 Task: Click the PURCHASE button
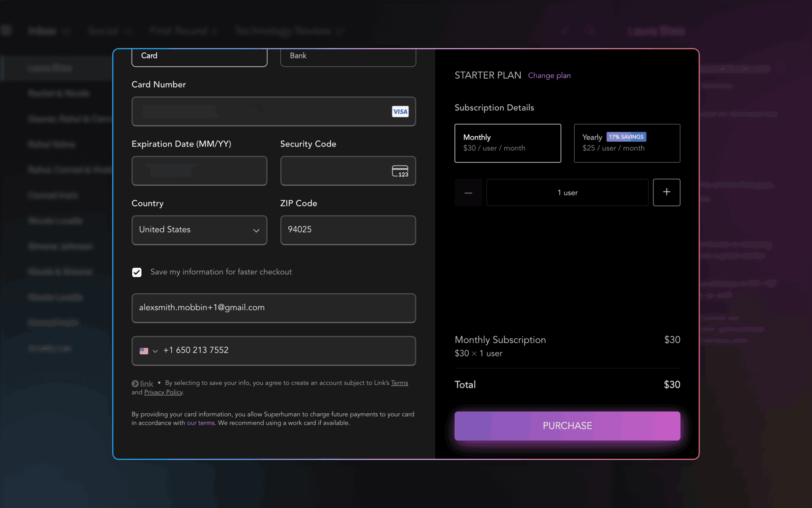(x=567, y=426)
